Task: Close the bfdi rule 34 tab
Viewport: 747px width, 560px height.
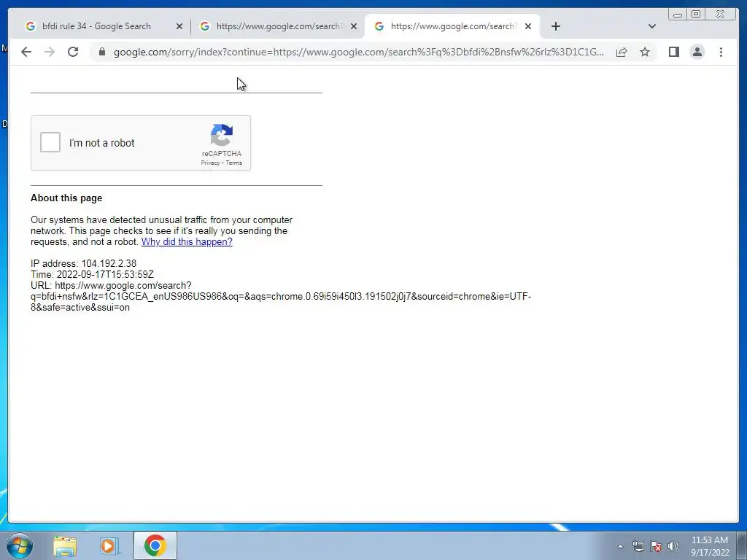Action: coord(179,26)
